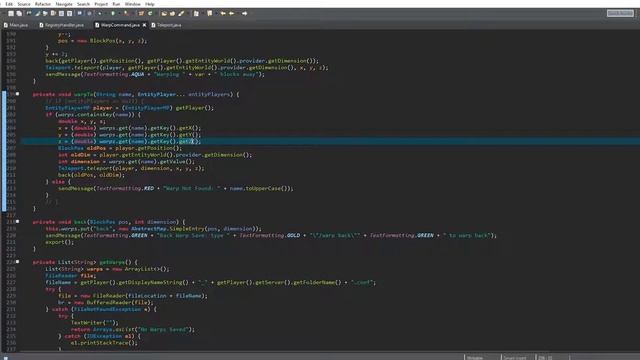Click the 'int dimension = warps.get(name).getValue()' line
This screenshot has height=360, width=640.
point(126,162)
